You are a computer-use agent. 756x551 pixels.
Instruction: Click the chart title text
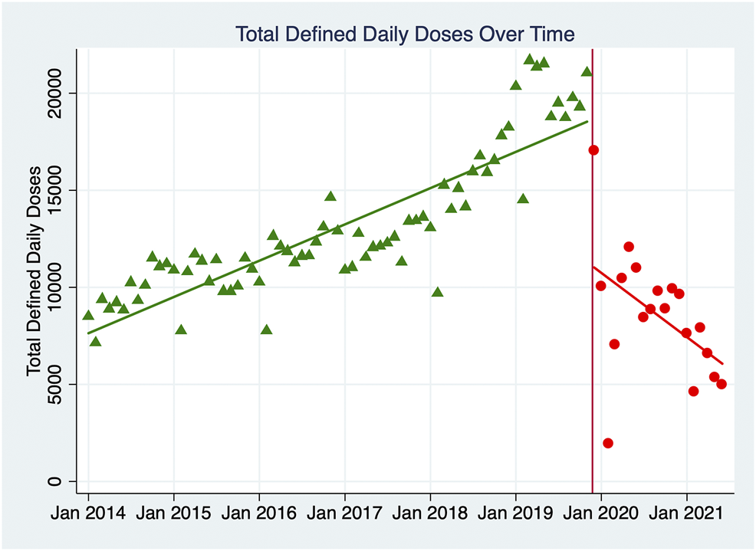pos(405,34)
